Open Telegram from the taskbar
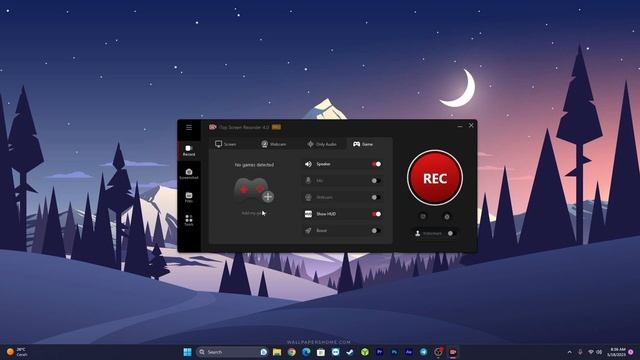The image size is (640, 360). coord(423,352)
